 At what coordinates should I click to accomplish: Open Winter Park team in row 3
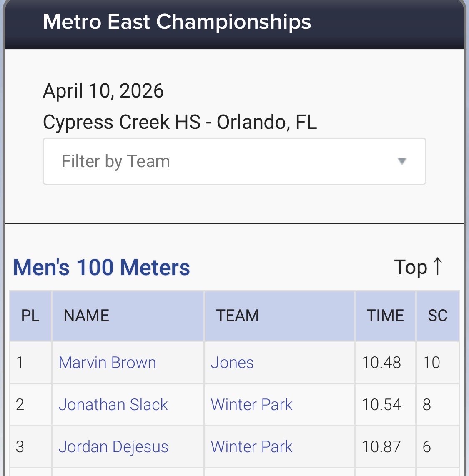[252, 446]
